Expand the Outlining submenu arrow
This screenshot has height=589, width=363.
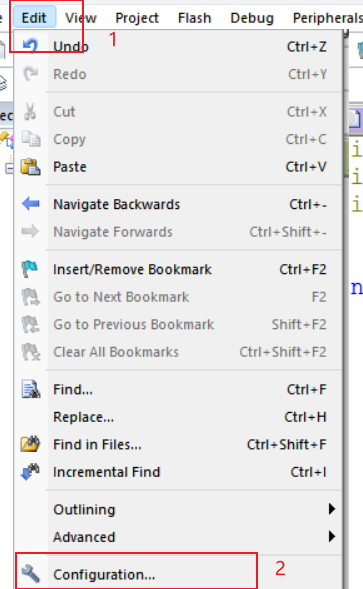point(331,509)
